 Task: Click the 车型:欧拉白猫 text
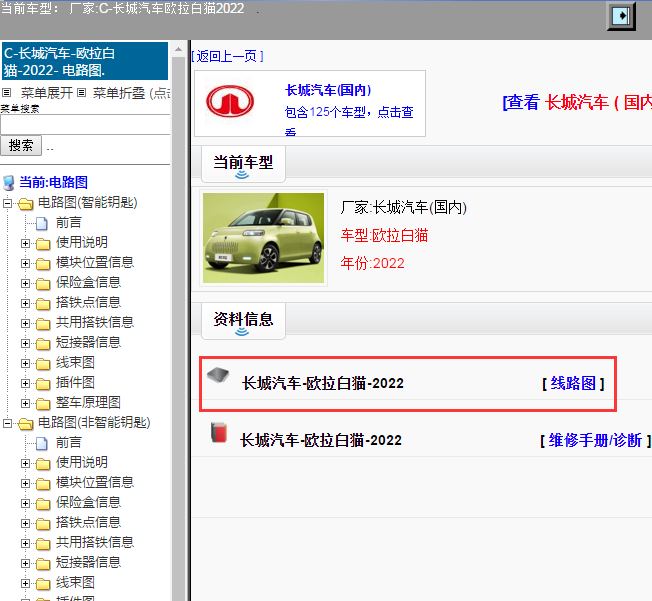click(x=384, y=236)
